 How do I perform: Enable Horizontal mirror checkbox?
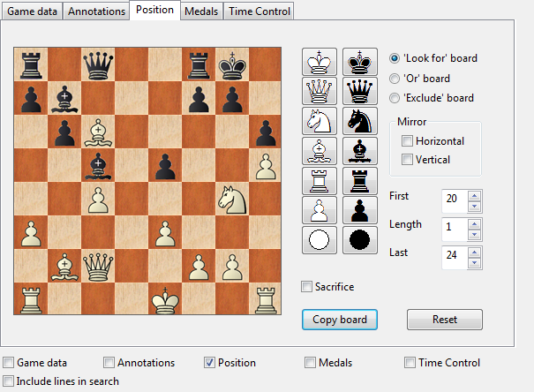407,141
